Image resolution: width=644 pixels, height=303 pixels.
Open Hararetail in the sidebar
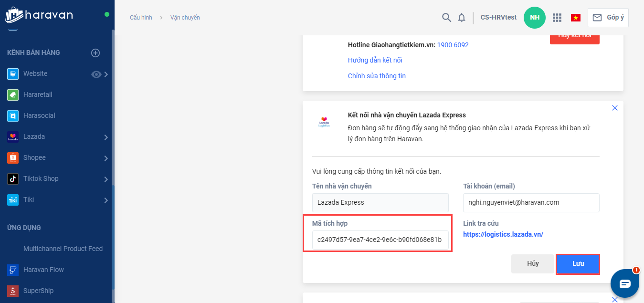click(38, 94)
